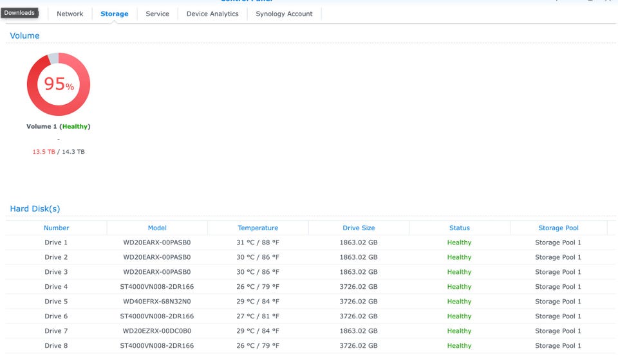Click the 13.5 TB used capacity text
The image size is (618, 364).
pyautogui.click(x=44, y=152)
